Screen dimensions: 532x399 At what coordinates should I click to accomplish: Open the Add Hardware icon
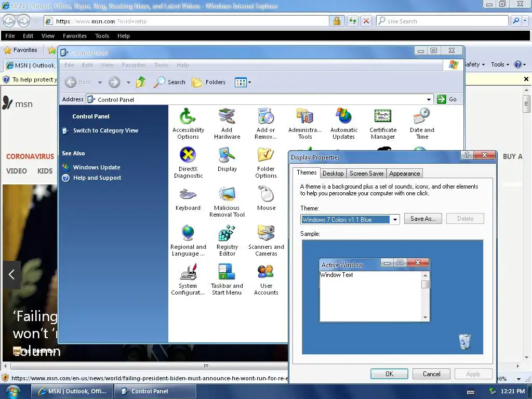[x=227, y=124]
